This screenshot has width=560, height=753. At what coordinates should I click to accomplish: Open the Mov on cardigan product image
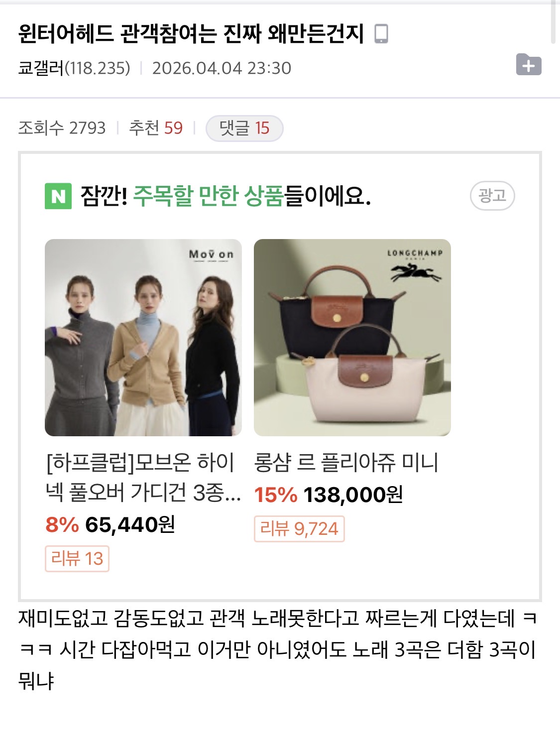pos(143,338)
